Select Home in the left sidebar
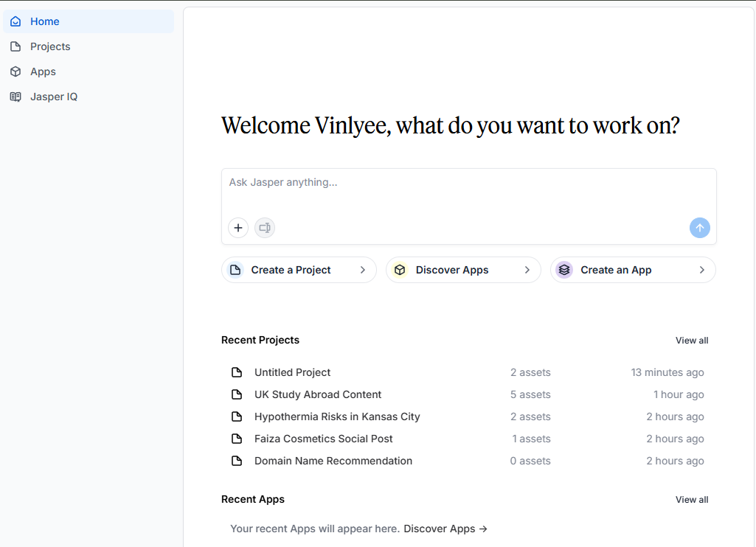This screenshot has width=756, height=547. coord(45,21)
